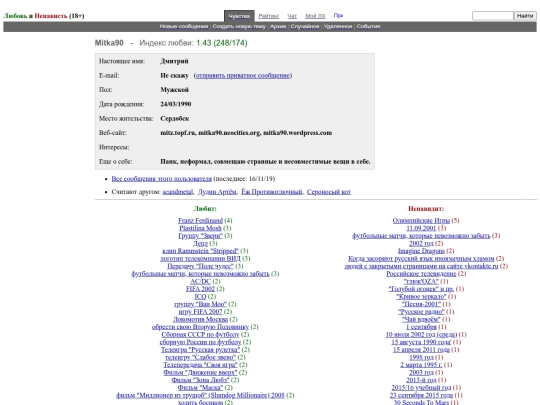Open the логотип телекомпании ВИД topic
This screenshot has height=405, width=540.
click(x=200, y=258)
